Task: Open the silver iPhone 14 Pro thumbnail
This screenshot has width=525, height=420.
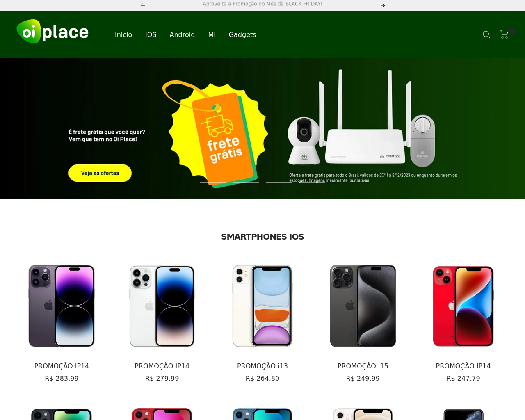Action: [162, 306]
